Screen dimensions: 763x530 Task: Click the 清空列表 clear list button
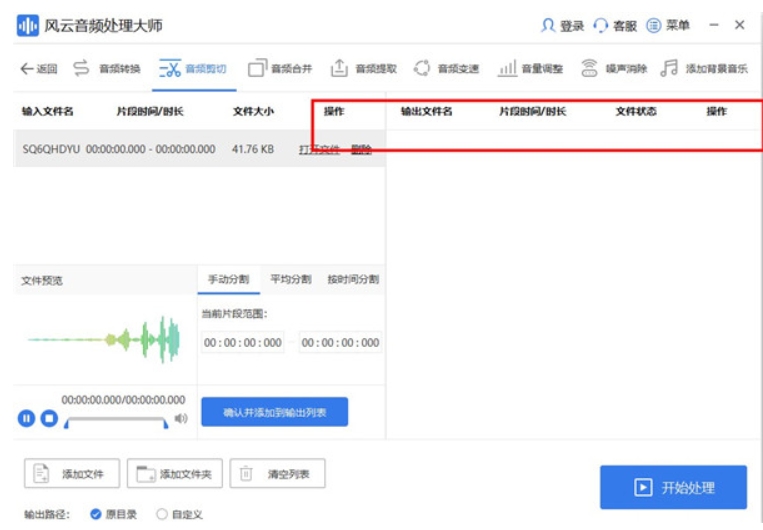(277, 474)
